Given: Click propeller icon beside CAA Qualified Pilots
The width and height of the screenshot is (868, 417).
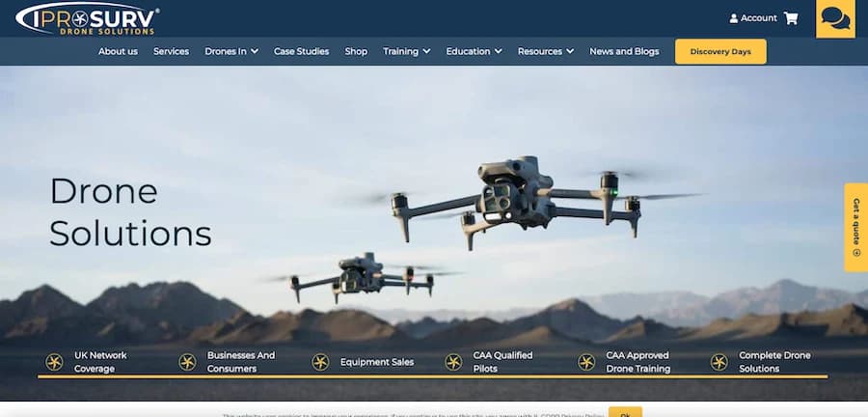Looking at the screenshot, I should (x=453, y=362).
